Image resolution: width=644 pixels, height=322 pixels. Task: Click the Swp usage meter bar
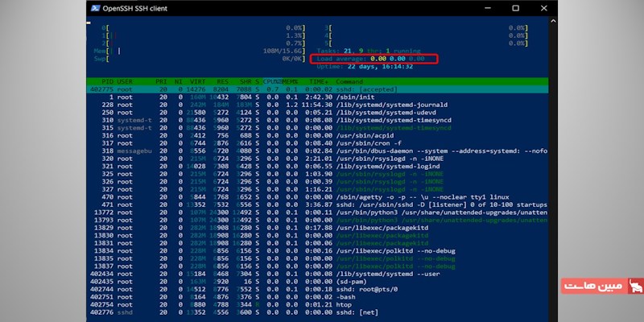200,59
